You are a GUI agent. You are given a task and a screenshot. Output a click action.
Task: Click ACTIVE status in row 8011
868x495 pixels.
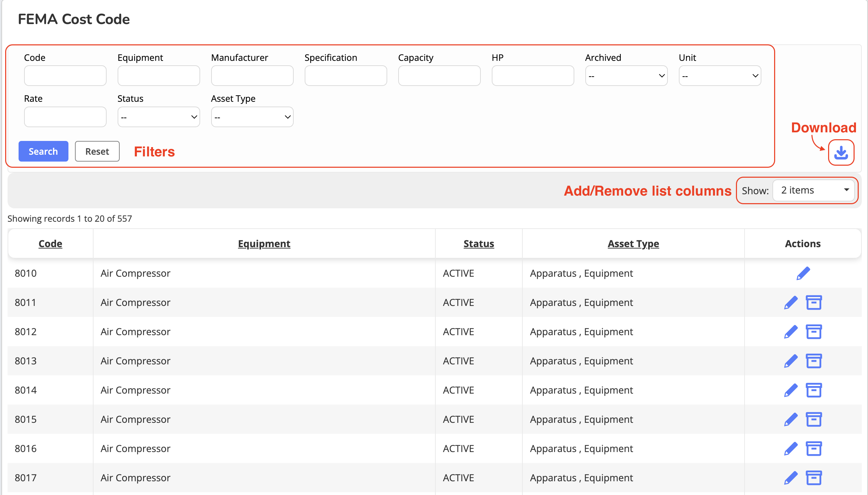(x=458, y=302)
